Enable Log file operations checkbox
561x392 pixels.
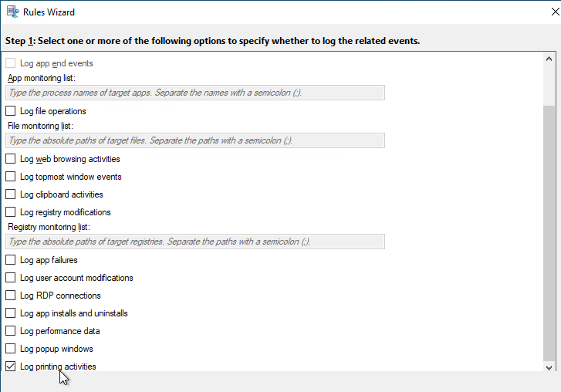[10, 111]
